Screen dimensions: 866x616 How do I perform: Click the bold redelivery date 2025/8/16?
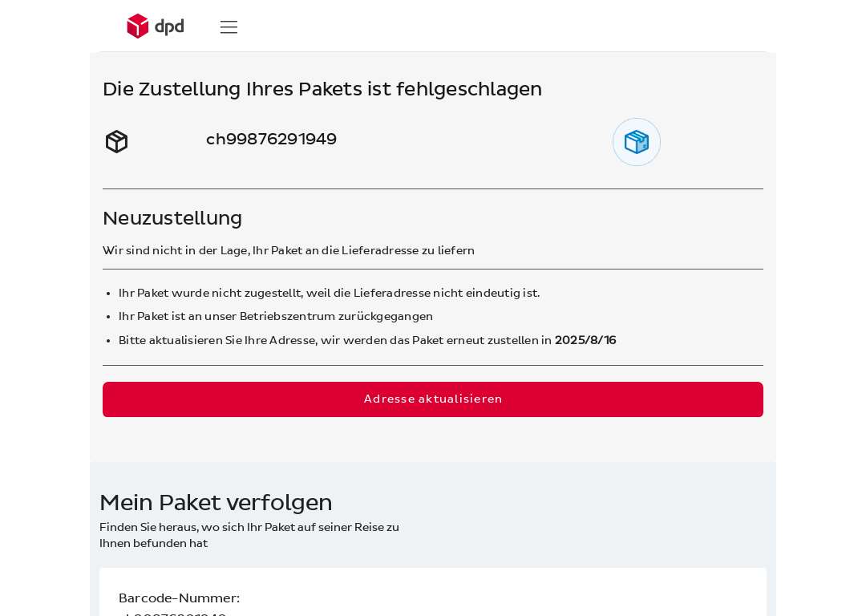[x=585, y=340]
